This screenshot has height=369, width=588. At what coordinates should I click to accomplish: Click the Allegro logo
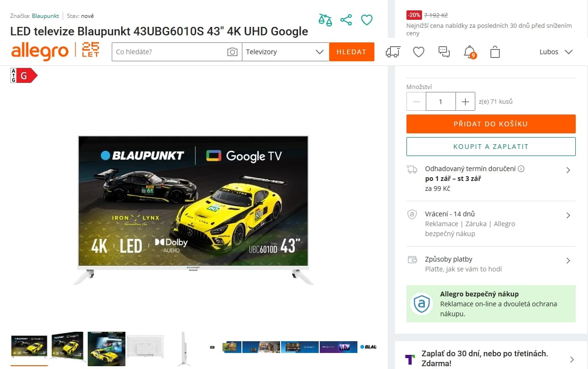coord(40,51)
